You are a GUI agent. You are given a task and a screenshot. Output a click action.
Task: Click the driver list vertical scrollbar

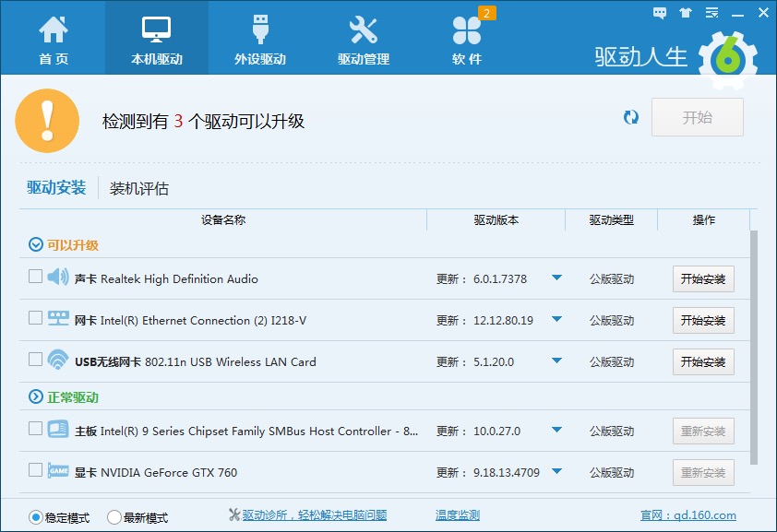click(754, 348)
